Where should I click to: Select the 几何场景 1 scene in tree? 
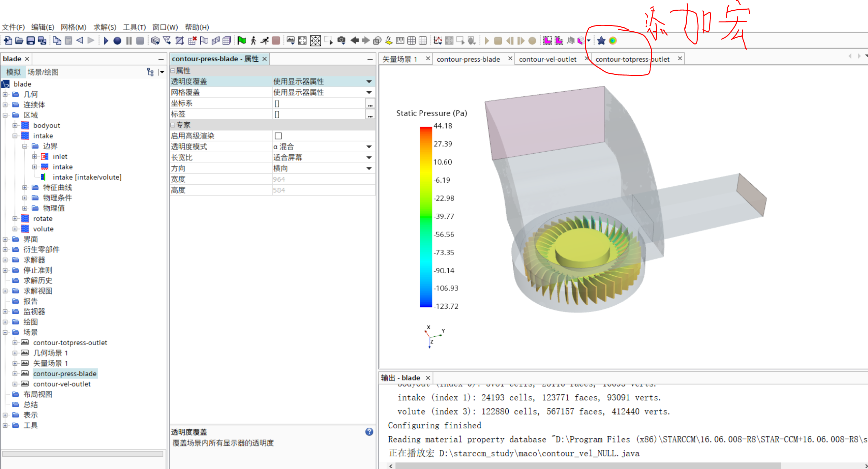point(50,353)
